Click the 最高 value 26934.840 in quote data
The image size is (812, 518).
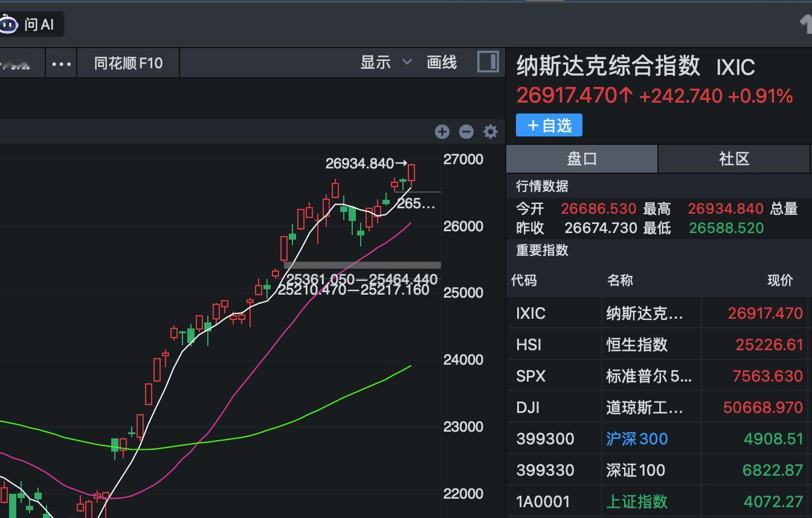[x=726, y=209]
